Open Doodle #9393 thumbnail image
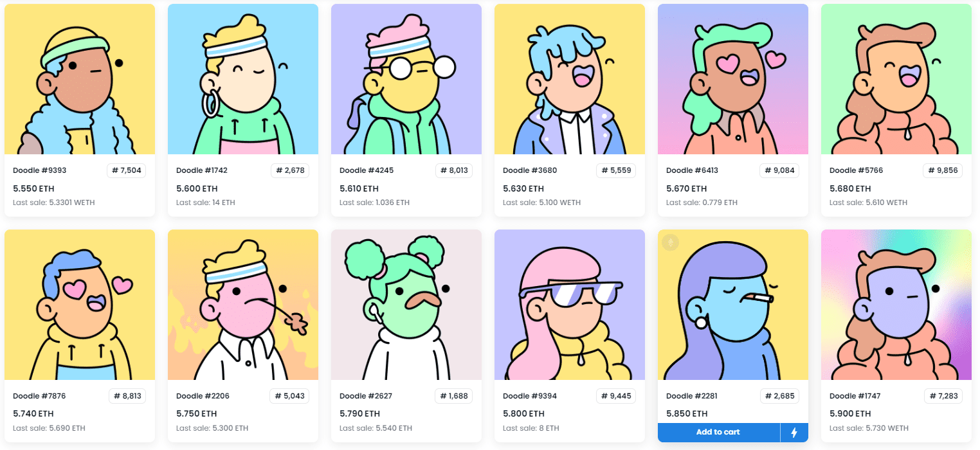Viewport: 980px width, 450px height. pyautogui.click(x=80, y=79)
